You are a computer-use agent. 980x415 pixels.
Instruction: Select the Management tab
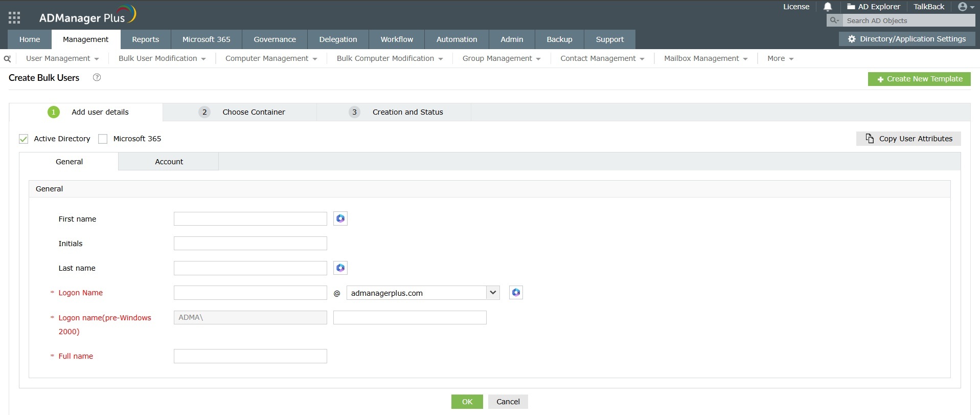(x=85, y=39)
